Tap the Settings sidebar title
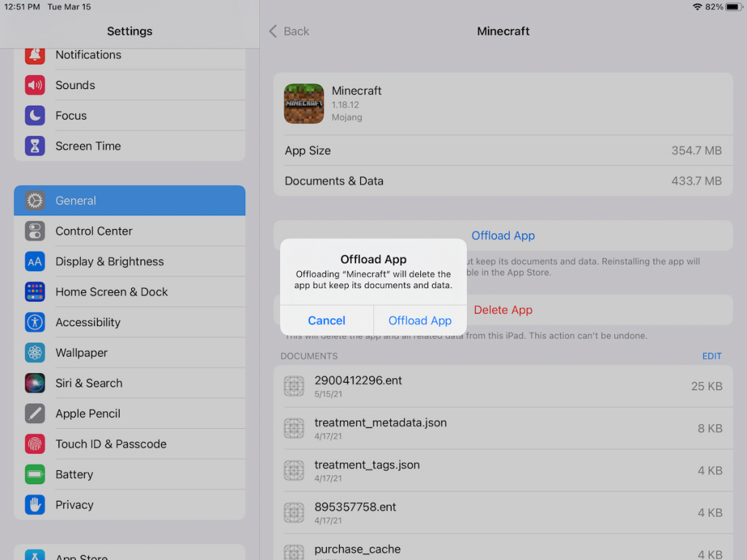The width and height of the screenshot is (747, 560). 130,31
